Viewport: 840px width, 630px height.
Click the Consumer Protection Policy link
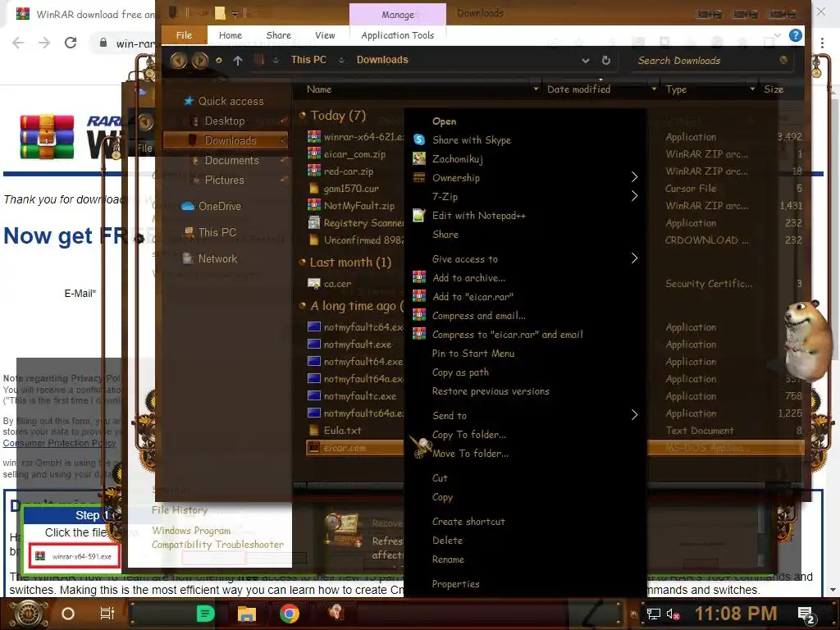click(59, 443)
